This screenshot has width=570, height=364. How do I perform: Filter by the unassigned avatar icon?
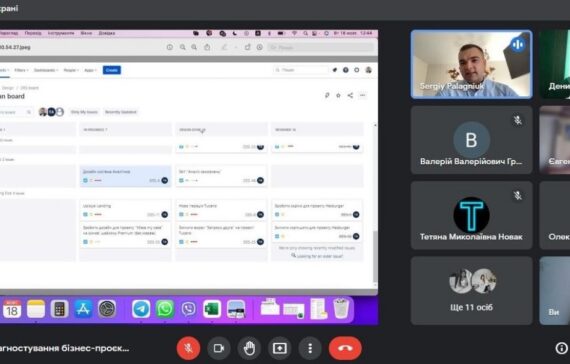pyautogui.click(x=60, y=112)
